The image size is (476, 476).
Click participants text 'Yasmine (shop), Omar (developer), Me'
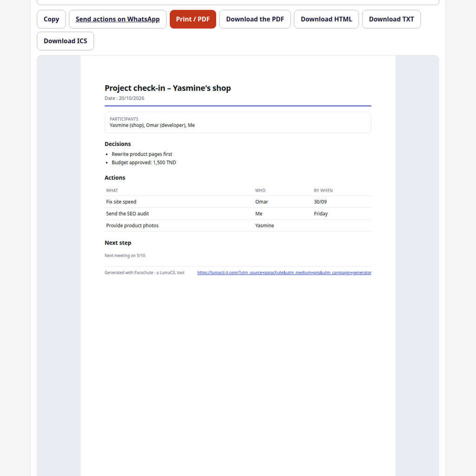click(x=152, y=125)
